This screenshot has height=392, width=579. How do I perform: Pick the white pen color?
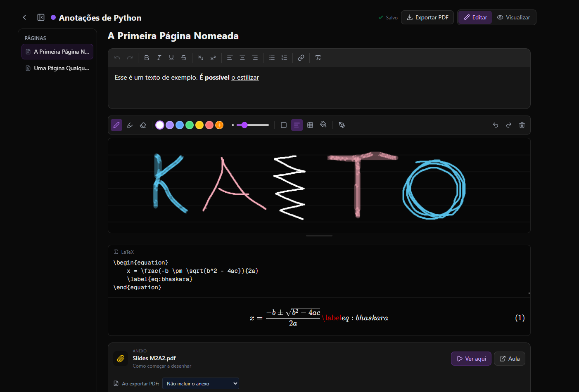pos(160,125)
